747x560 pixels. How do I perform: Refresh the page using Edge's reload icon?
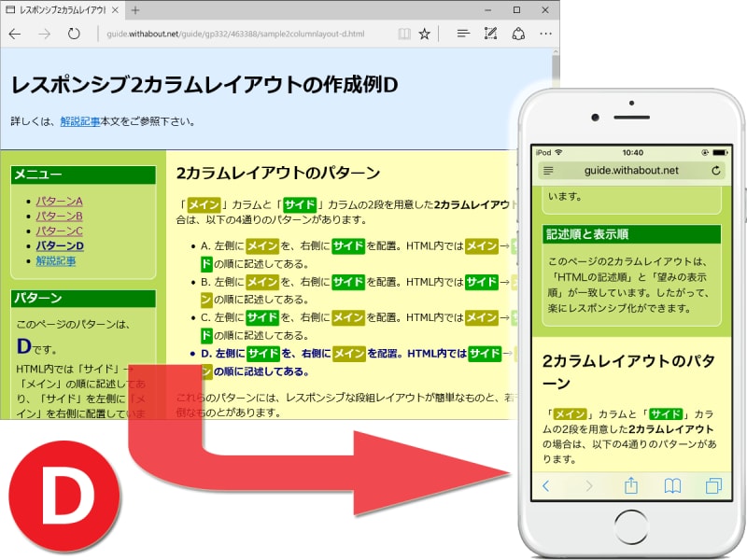pyautogui.click(x=75, y=33)
